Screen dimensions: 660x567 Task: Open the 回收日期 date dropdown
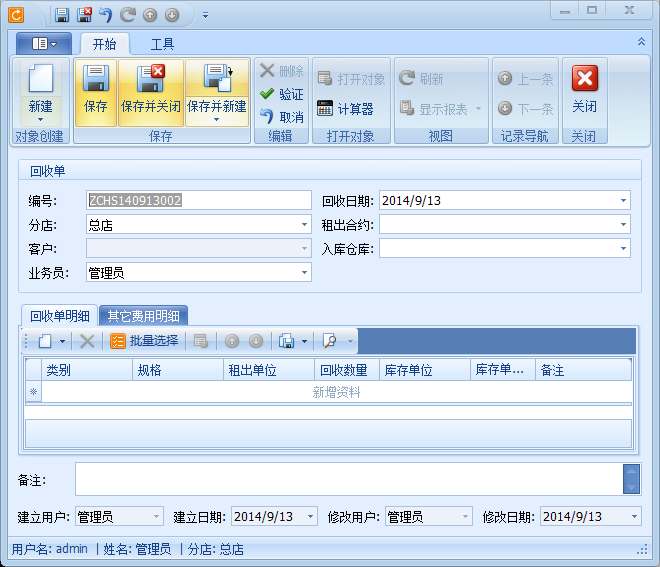point(623,200)
